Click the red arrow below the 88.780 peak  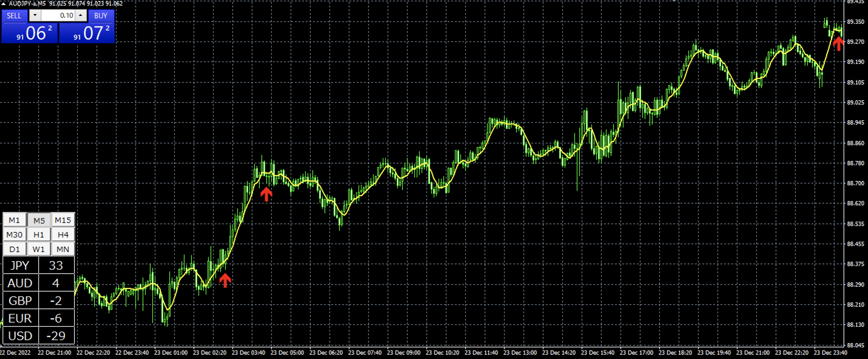pyautogui.click(x=266, y=194)
